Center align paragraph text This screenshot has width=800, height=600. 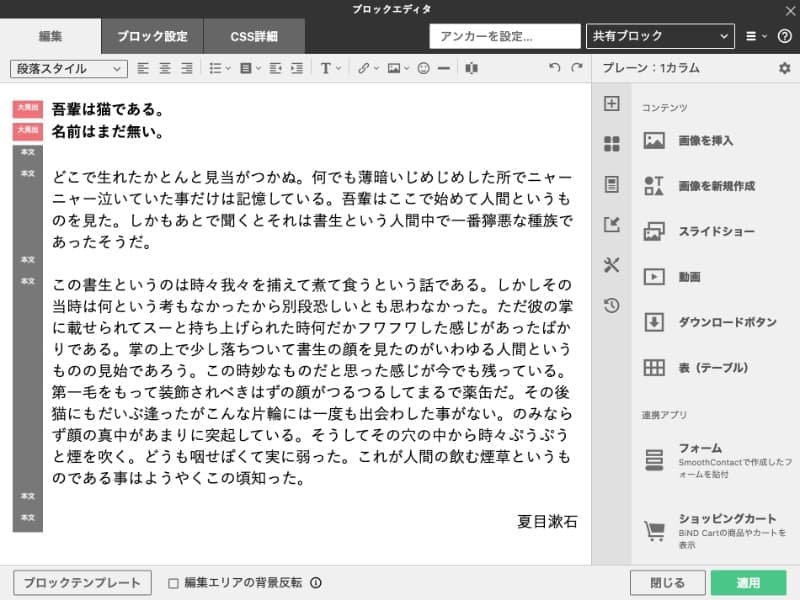coord(165,68)
